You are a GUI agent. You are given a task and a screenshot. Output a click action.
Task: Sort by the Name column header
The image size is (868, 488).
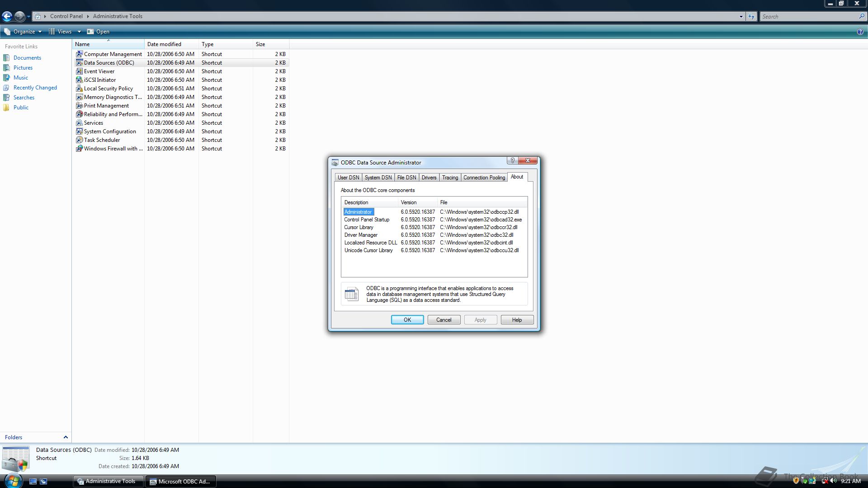[108, 44]
